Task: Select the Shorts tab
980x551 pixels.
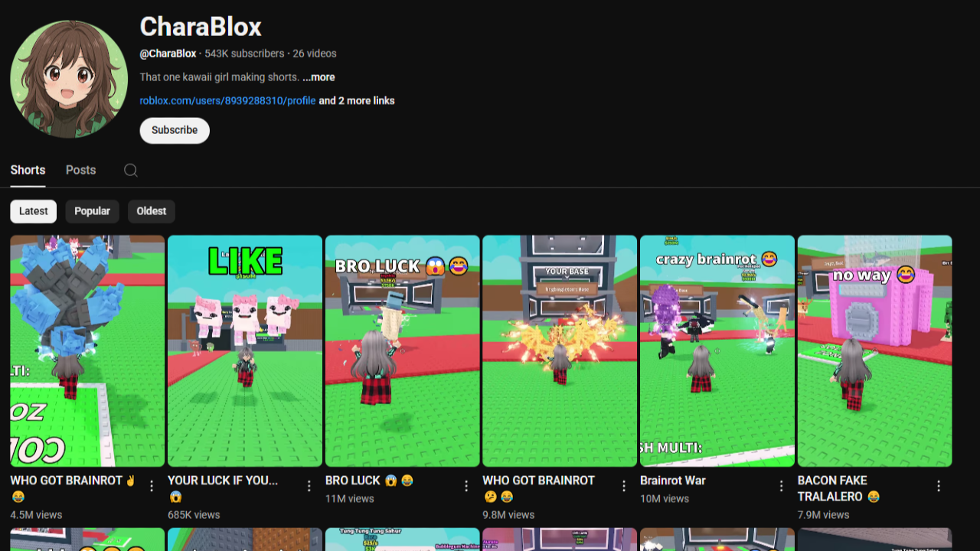Action: click(x=28, y=170)
